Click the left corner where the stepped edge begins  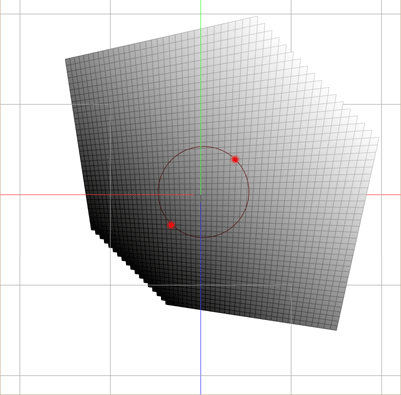click(90, 229)
